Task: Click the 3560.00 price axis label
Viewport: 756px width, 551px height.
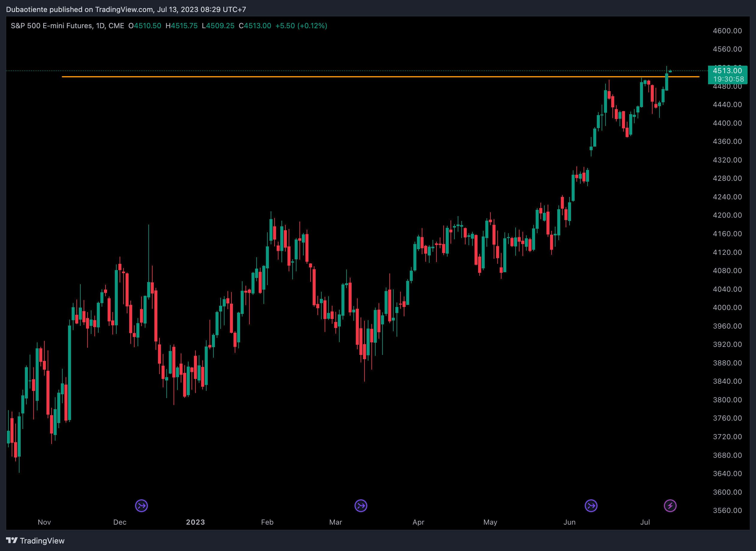Action: [727, 510]
